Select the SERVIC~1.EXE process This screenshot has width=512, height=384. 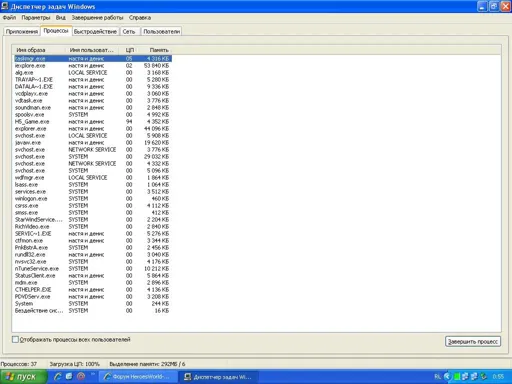(x=93, y=234)
